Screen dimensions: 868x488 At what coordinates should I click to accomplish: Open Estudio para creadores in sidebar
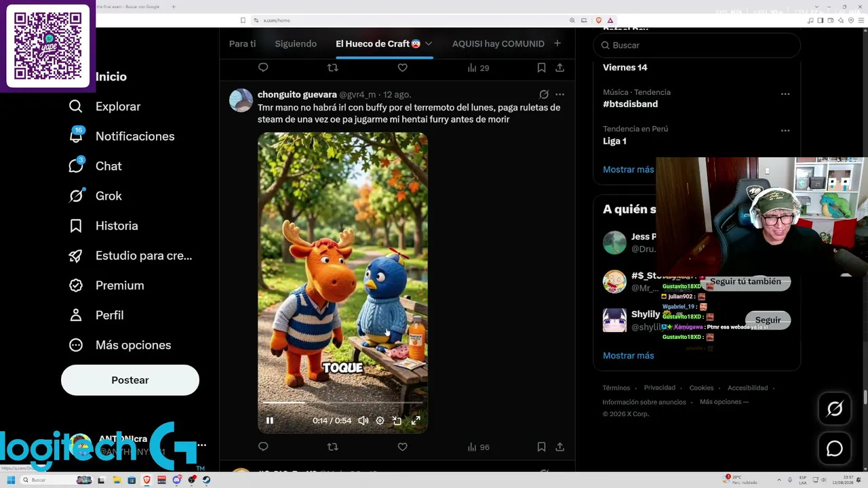130,256
